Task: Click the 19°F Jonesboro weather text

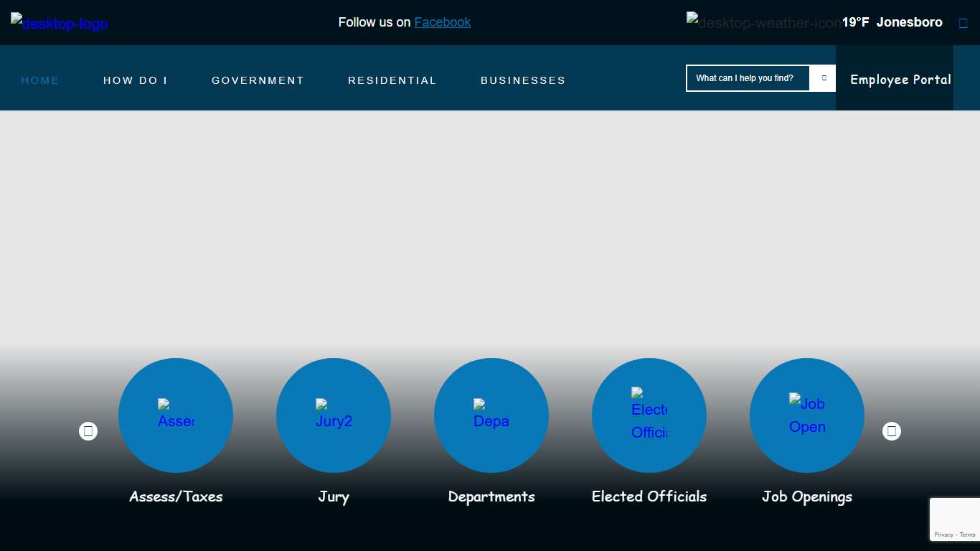Action: (x=892, y=22)
